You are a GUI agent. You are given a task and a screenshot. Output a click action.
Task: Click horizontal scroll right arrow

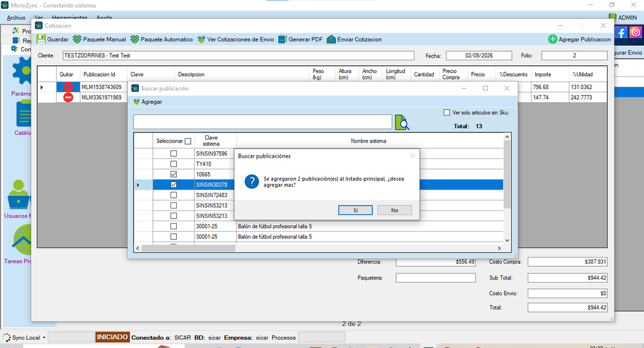(x=499, y=248)
